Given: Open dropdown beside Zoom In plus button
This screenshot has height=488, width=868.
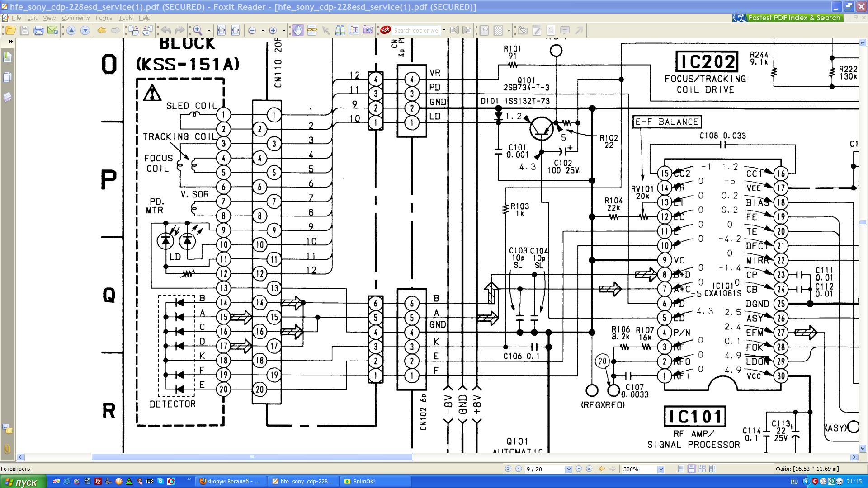Looking at the screenshot, I should 283,30.
